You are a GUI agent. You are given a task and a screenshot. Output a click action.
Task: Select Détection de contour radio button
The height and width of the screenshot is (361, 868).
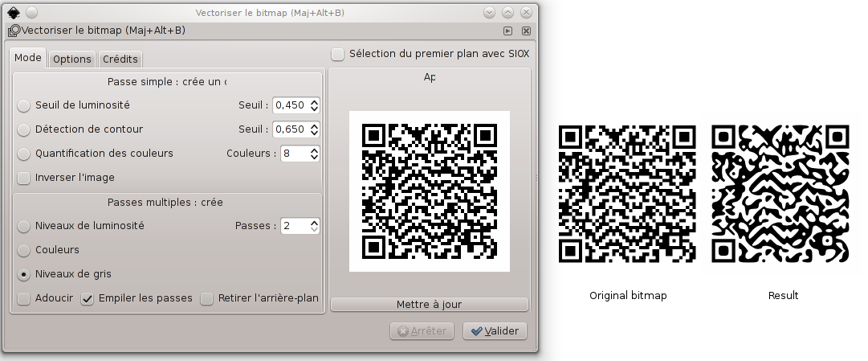coord(24,129)
